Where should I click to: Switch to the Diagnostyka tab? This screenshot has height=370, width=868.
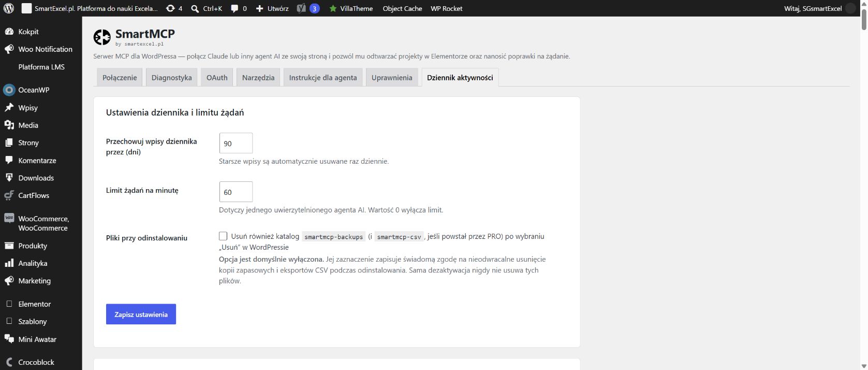pos(172,77)
